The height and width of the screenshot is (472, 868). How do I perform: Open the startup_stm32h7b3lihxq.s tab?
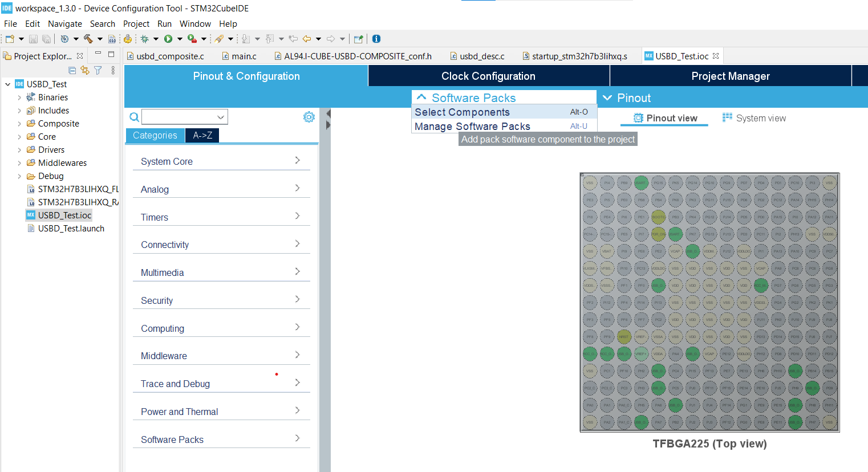pos(575,56)
